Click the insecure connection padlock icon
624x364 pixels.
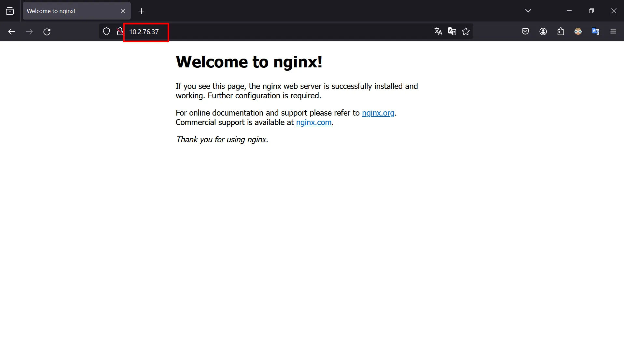[x=119, y=32]
